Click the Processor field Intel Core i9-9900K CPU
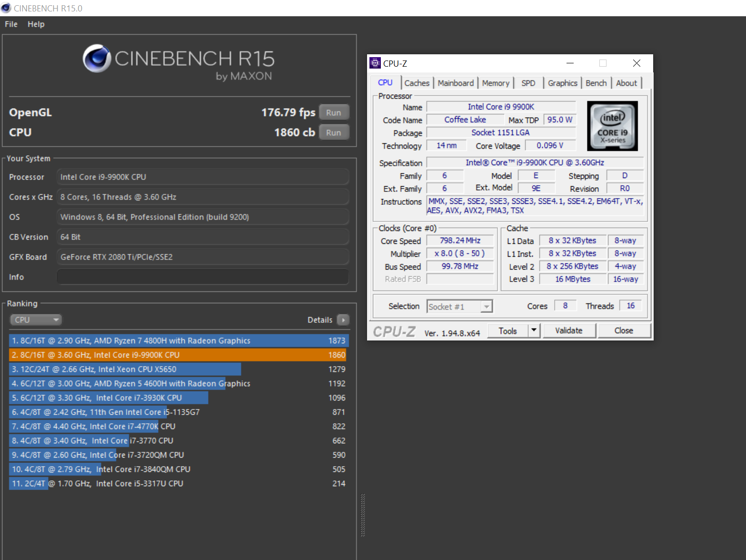This screenshot has height=560, width=746. coord(203,177)
